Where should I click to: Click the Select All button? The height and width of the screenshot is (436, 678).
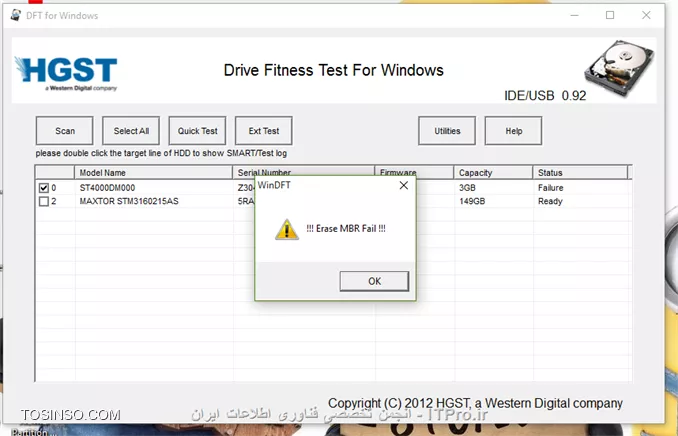131,131
